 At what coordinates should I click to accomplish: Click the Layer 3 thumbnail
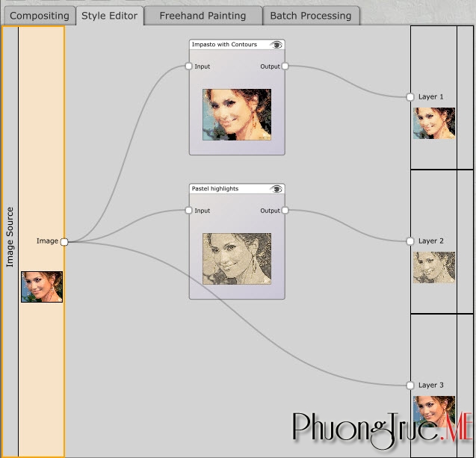434,412
